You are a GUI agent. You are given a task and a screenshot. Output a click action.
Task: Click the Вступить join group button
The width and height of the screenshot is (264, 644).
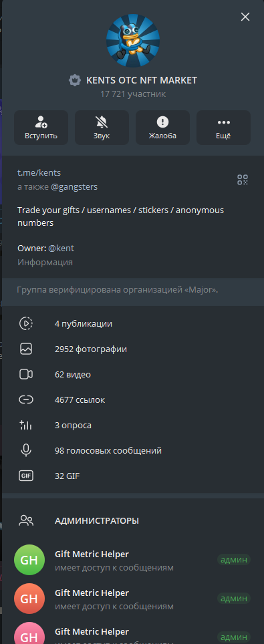[x=41, y=128]
